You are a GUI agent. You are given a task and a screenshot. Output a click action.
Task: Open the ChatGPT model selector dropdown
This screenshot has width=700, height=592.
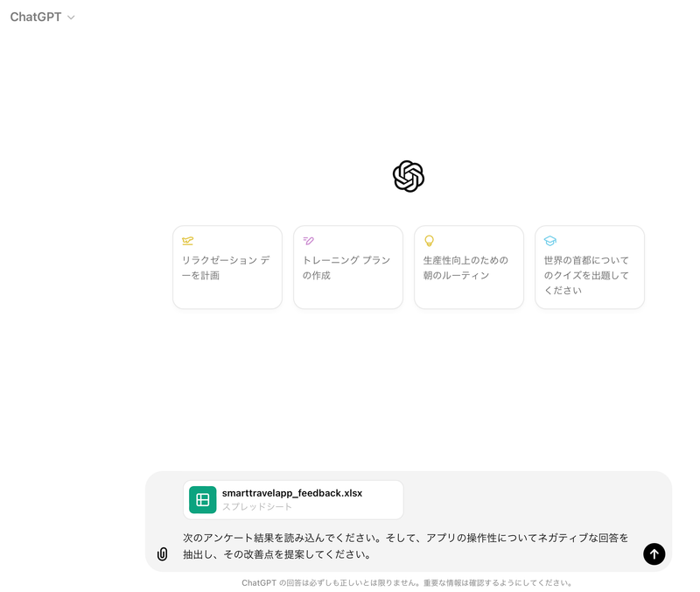point(42,17)
